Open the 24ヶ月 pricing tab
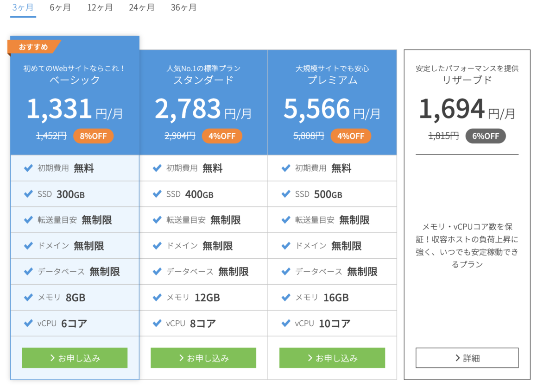The width and height of the screenshot is (556, 392). coord(142,8)
